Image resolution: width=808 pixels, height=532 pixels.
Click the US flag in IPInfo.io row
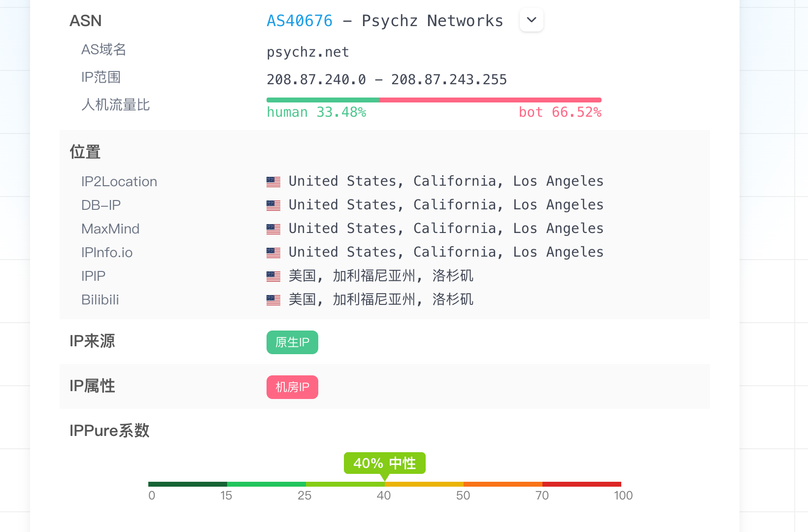273,253
